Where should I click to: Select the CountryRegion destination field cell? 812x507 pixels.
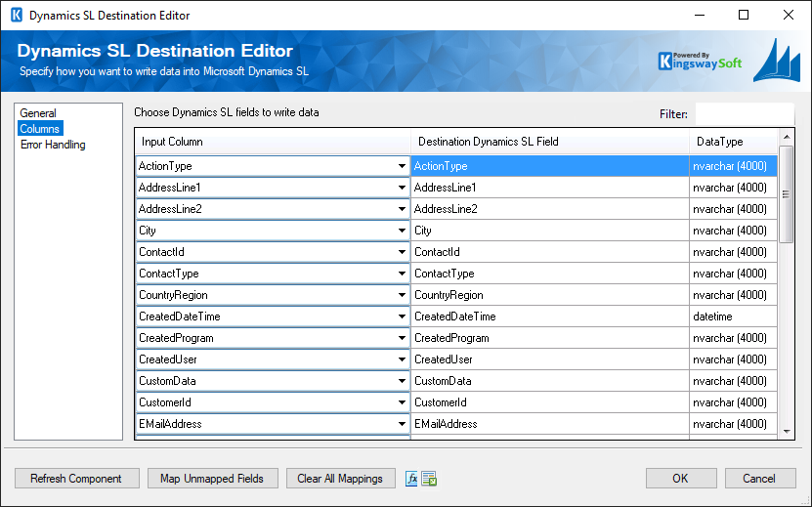(550, 295)
